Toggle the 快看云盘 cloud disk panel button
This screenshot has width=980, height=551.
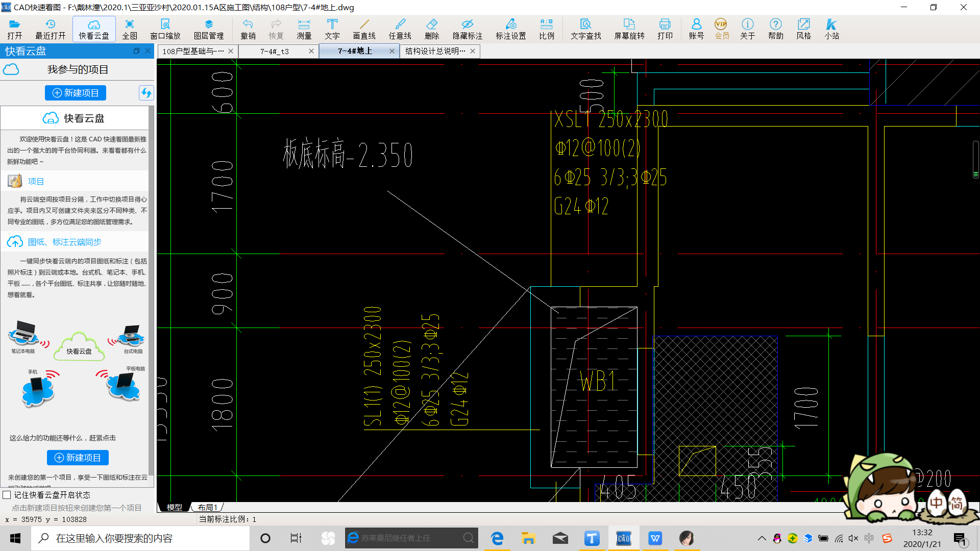click(94, 29)
